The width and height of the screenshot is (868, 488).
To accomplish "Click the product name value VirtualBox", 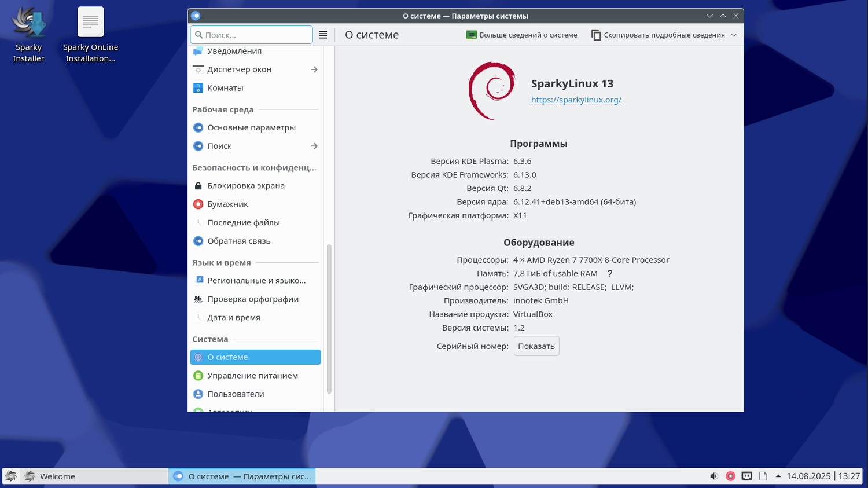I will tap(533, 314).
